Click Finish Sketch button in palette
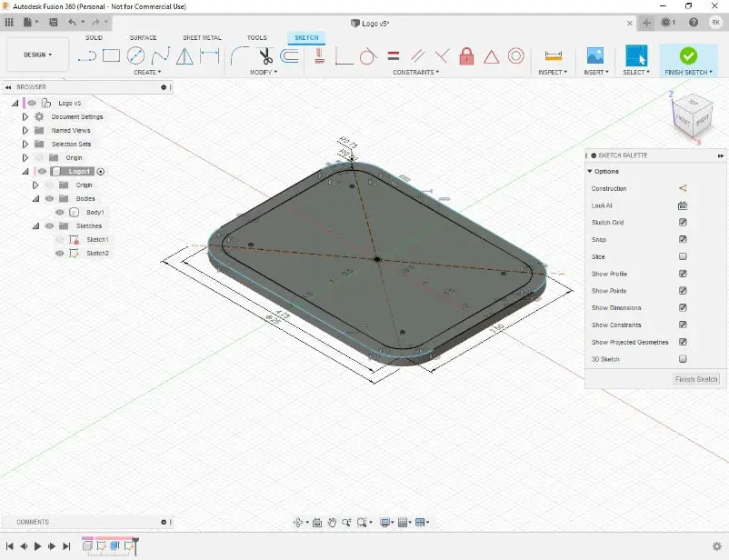 (696, 379)
